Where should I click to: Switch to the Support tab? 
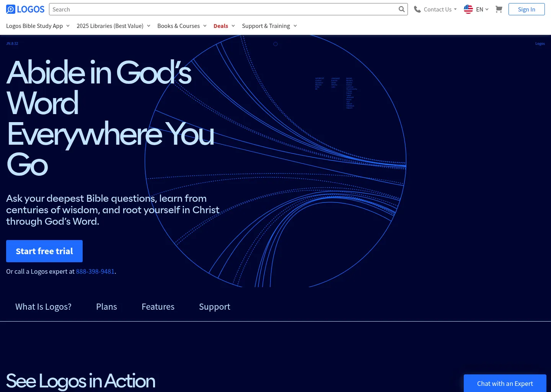(x=215, y=307)
